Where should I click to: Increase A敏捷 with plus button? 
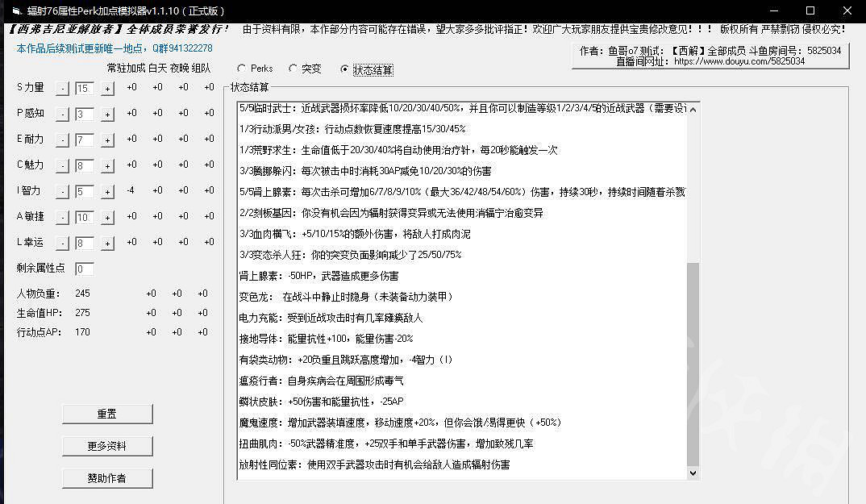click(107, 218)
